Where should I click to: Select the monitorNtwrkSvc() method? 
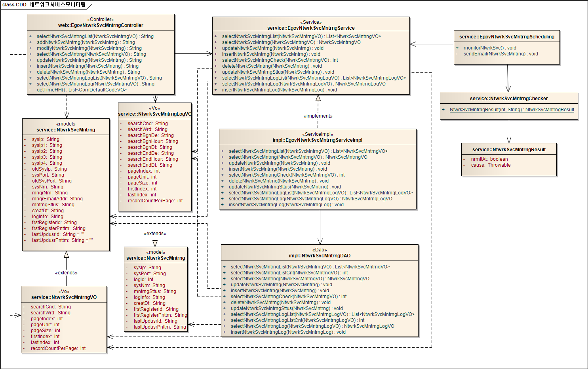[490, 48]
